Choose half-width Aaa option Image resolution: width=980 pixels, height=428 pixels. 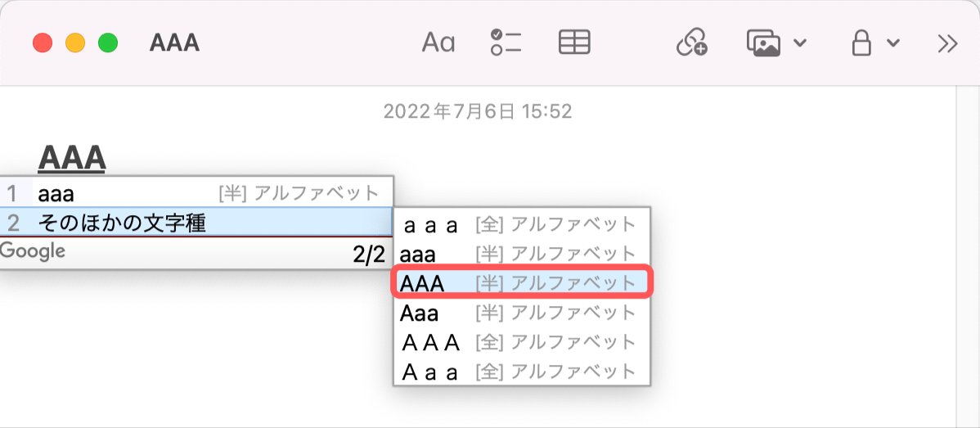(521, 312)
